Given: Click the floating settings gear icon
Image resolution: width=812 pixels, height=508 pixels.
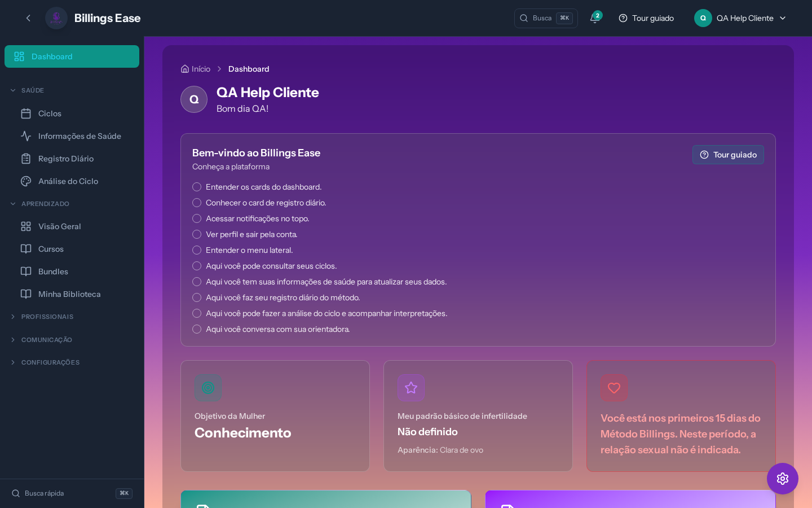Looking at the screenshot, I should point(783,479).
